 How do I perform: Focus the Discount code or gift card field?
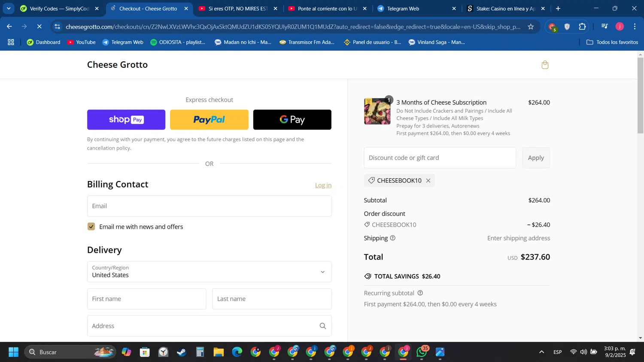440,158
